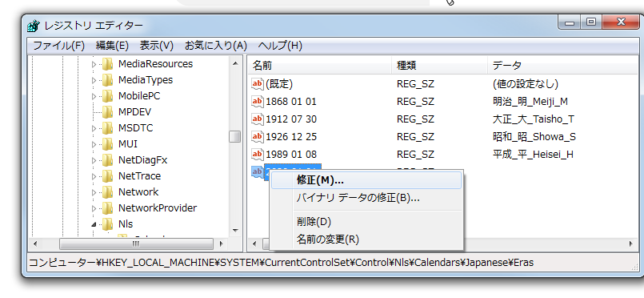The image size is (644, 298).
Task: Expand the MUI tree node
Action: click(x=94, y=144)
